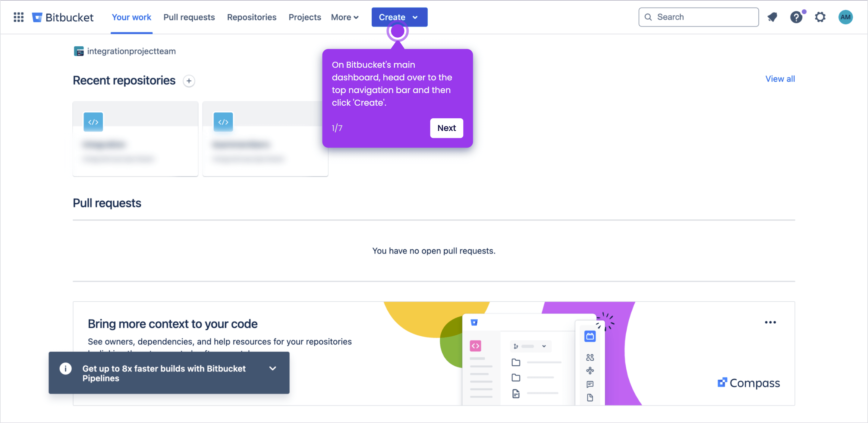Screen dimensions: 868x423
Task: Click the Bitbucket logo
Action: pos(63,17)
